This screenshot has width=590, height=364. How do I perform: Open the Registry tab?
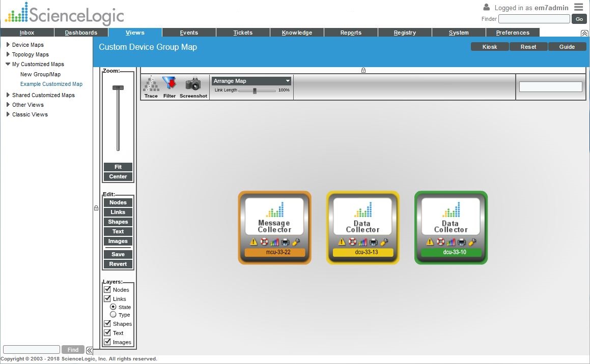405,33
